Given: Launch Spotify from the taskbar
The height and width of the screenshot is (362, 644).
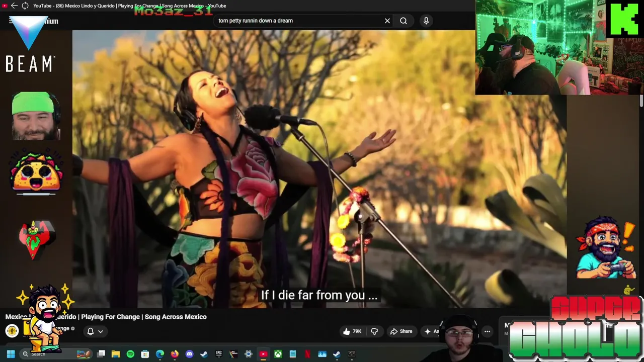Looking at the screenshot, I should pos(130,354).
